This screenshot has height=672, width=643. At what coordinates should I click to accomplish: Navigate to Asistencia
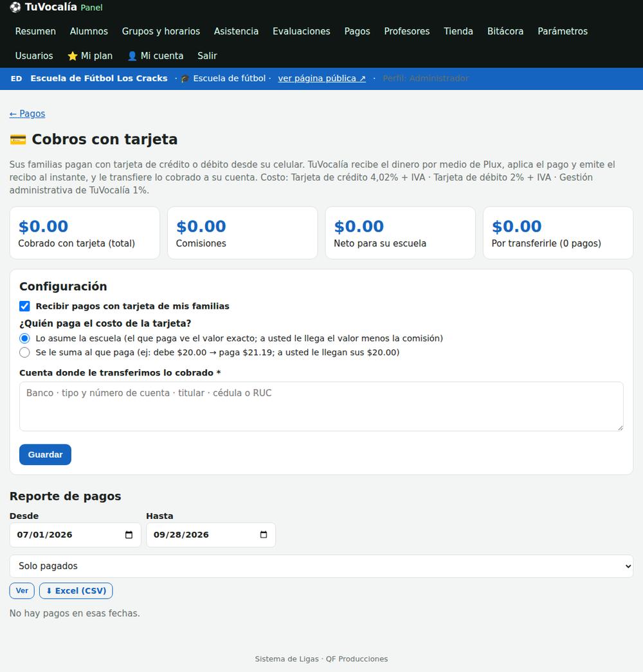coord(236,32)
